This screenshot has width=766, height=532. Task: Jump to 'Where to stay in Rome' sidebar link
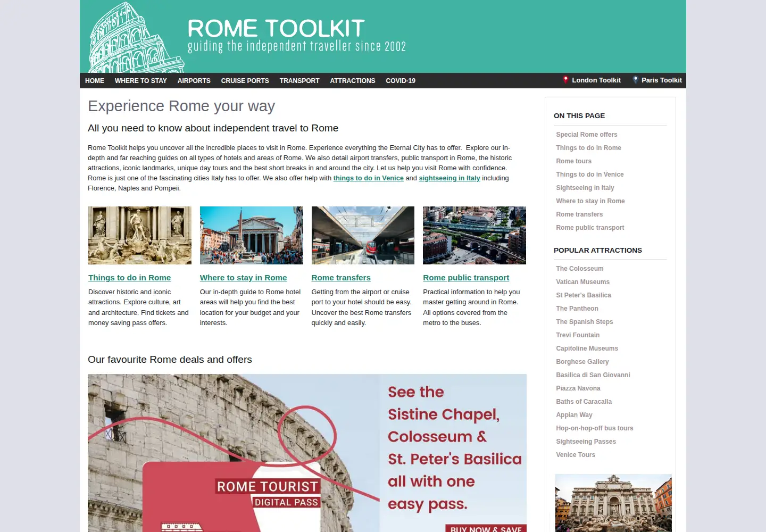[x=590, y=201]
